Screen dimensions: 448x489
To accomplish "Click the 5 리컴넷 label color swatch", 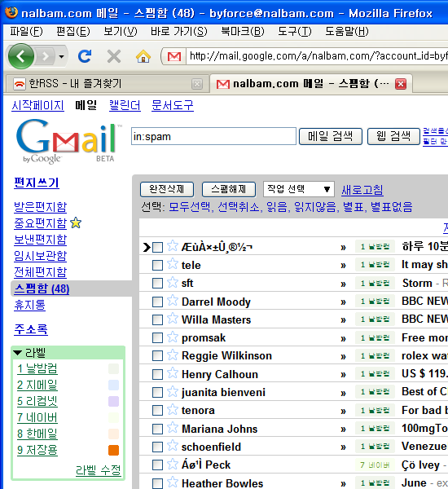I will click(x=113, y=401).
